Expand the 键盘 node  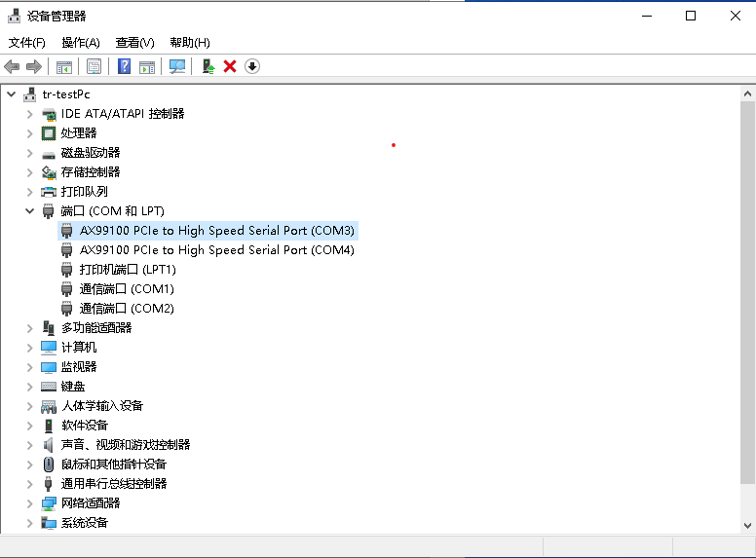pyautogui.click(x=30, y=387)
